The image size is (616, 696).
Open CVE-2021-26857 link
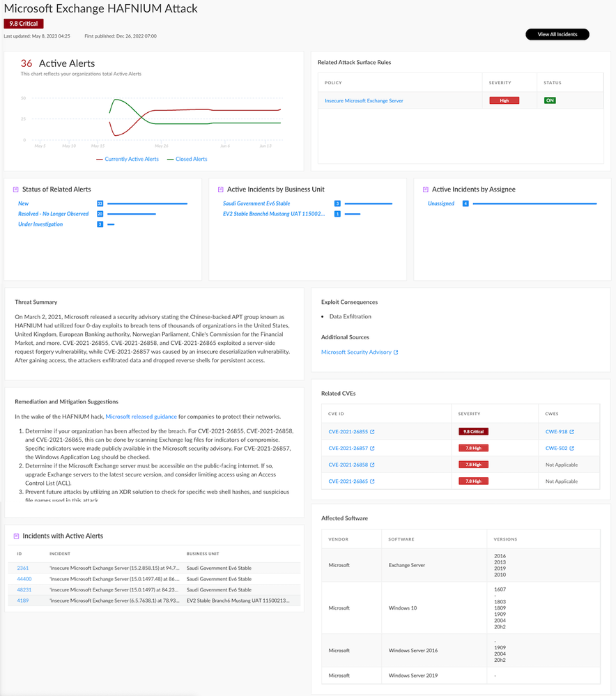coord(348,448)
